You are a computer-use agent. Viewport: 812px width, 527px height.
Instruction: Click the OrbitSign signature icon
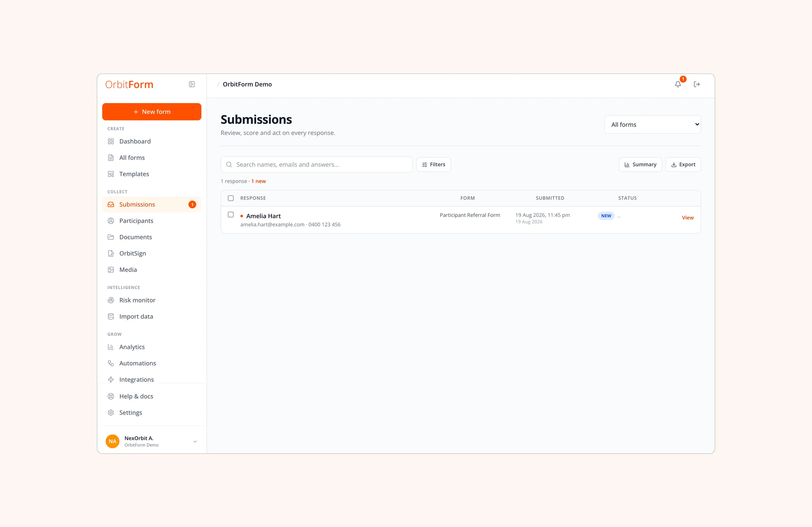(x=111, y=253)
